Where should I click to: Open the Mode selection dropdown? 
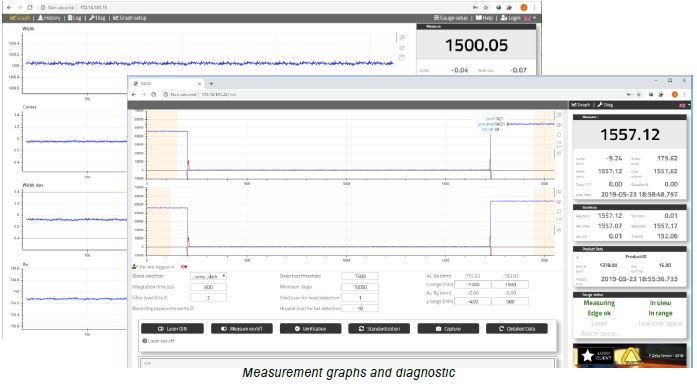pyautogui.click(x=208, y=276)
